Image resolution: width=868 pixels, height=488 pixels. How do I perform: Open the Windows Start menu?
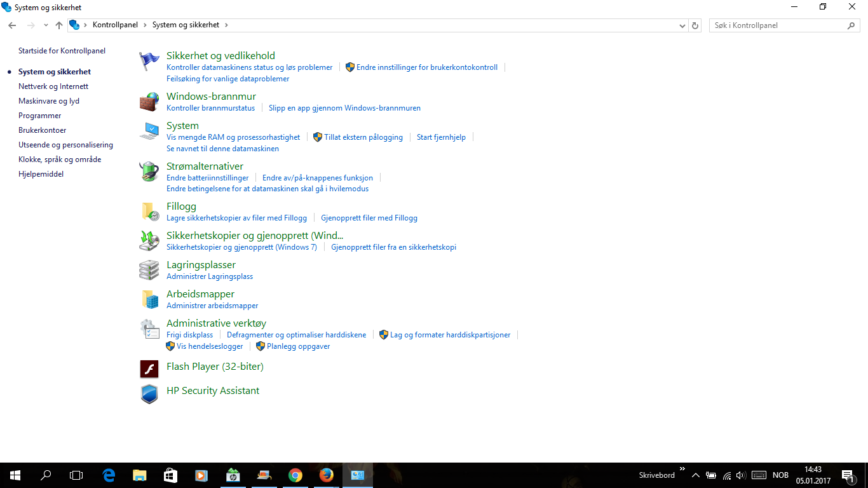[x=15, y=475]
